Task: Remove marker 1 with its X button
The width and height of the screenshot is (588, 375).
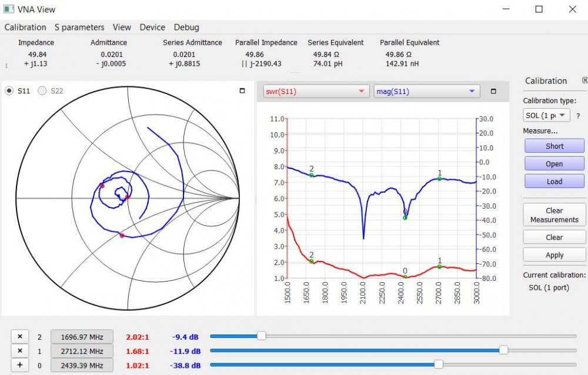Action: (x=20, y=351)
